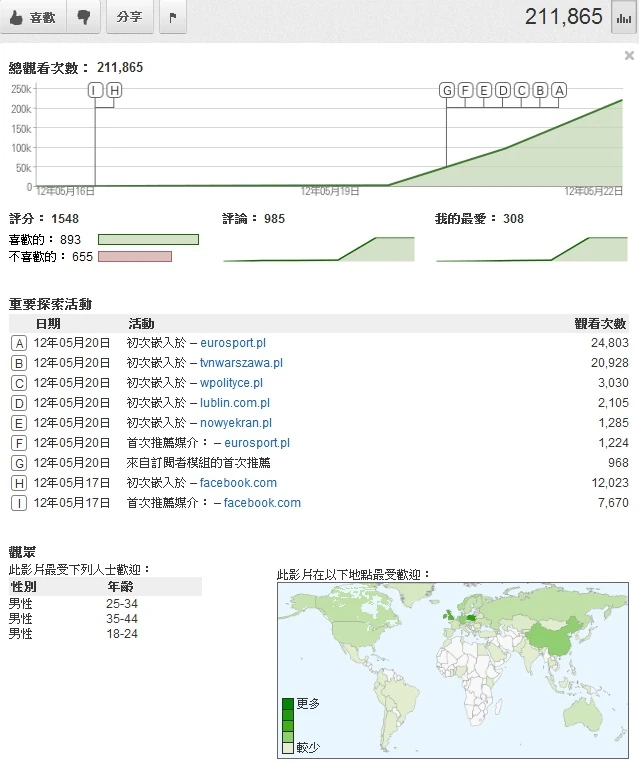Open tvnwarszawa.pl link
The image size is (639, 767).
241,363
